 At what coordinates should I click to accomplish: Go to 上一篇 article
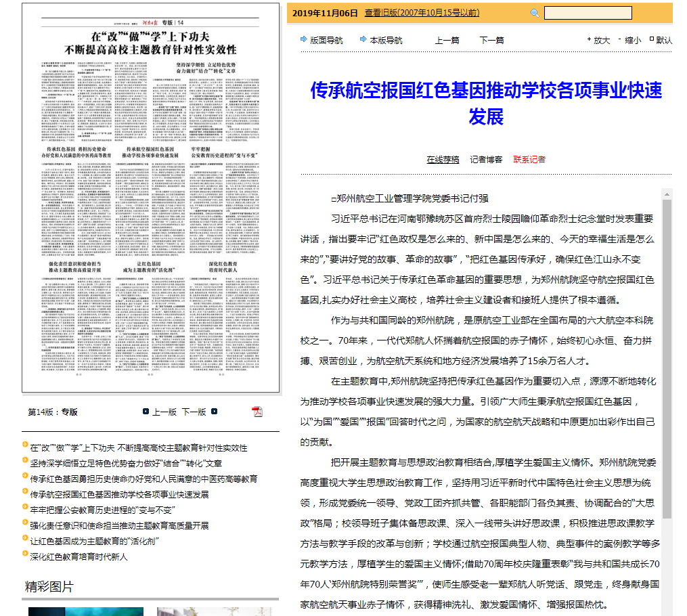(x=447, y=41)
